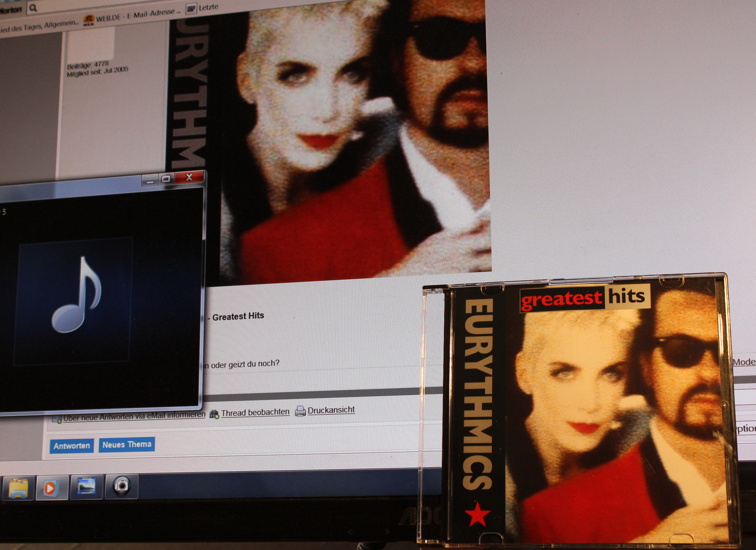Maximize the media player window
Screen dimensions: 756x550
pyautogui.click(x=166, y=179)
